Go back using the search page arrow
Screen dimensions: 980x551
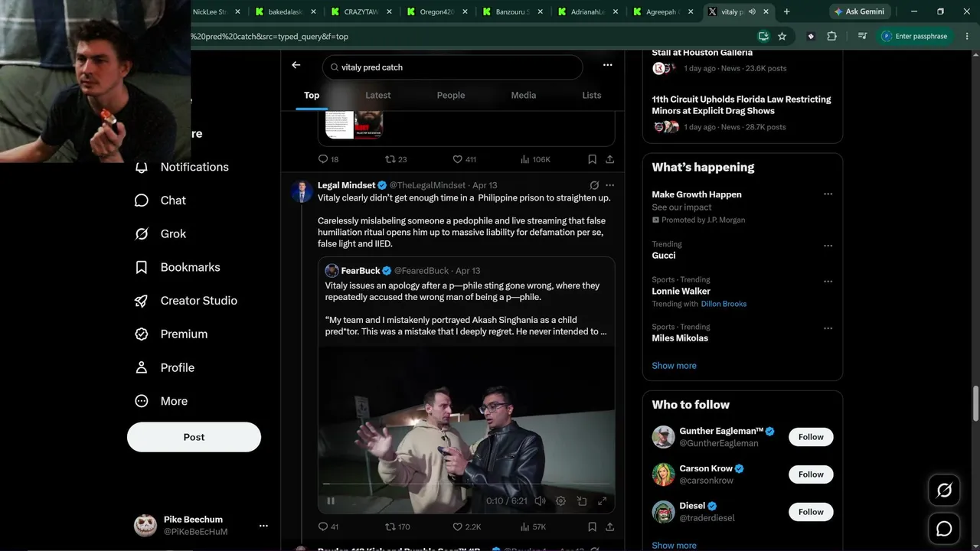pyautogui.click(x=296, y=65)
